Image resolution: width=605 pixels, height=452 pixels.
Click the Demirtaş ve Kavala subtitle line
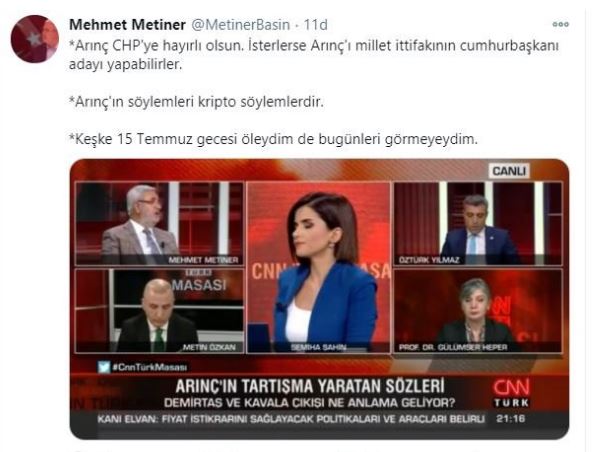tap(309, 403)
